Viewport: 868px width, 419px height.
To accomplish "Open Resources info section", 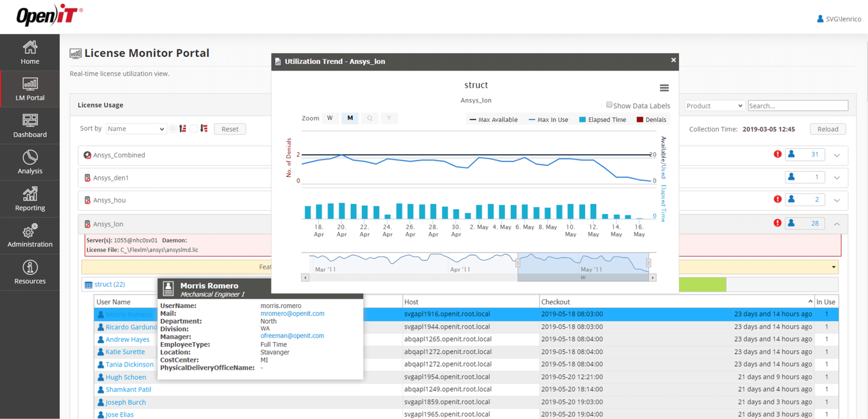I will click(30, 273).
